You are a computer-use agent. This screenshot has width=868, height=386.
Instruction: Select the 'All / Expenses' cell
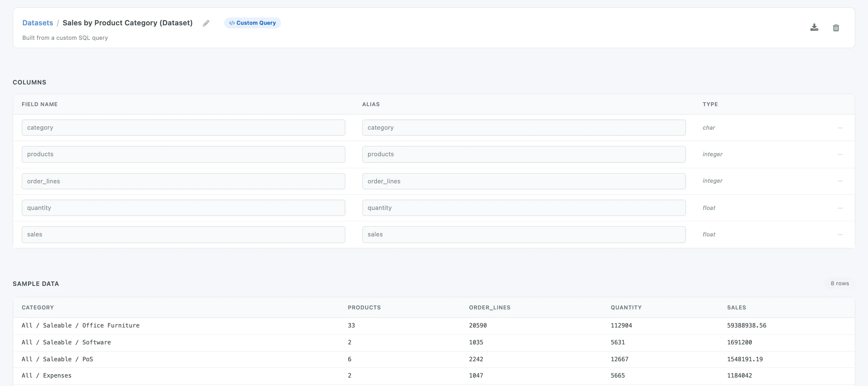point(46,375)
